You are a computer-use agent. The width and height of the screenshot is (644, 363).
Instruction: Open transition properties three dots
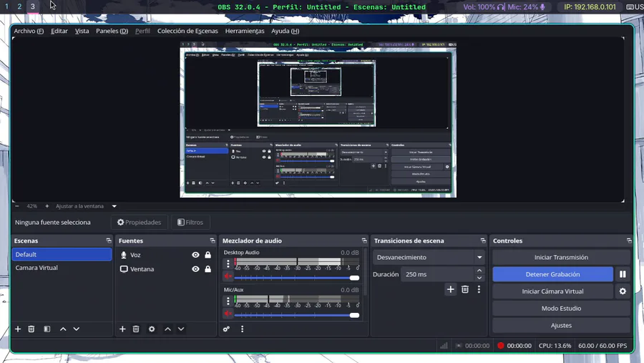[479, 289]
